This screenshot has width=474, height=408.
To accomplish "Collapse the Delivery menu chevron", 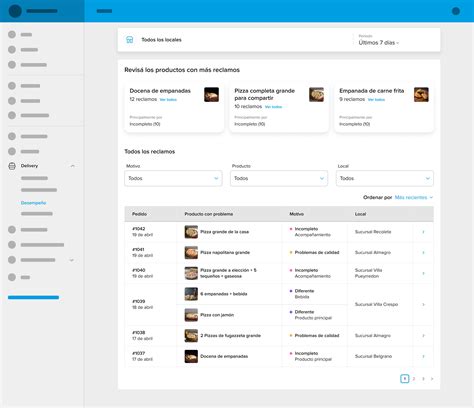I will point(72,166).
